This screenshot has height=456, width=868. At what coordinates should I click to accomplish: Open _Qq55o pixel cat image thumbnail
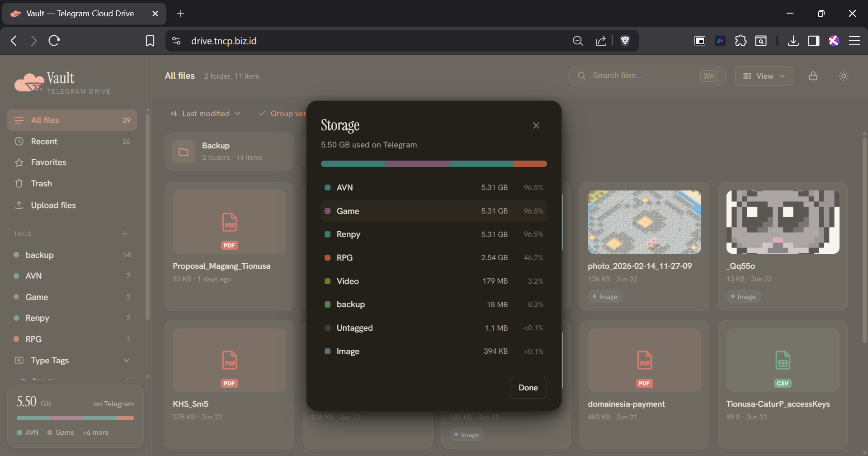point(783,222)
